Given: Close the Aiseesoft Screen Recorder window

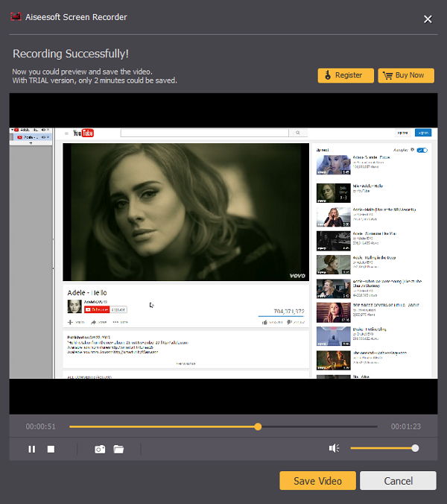Looking at the screenshot, I should click(428, 19).
